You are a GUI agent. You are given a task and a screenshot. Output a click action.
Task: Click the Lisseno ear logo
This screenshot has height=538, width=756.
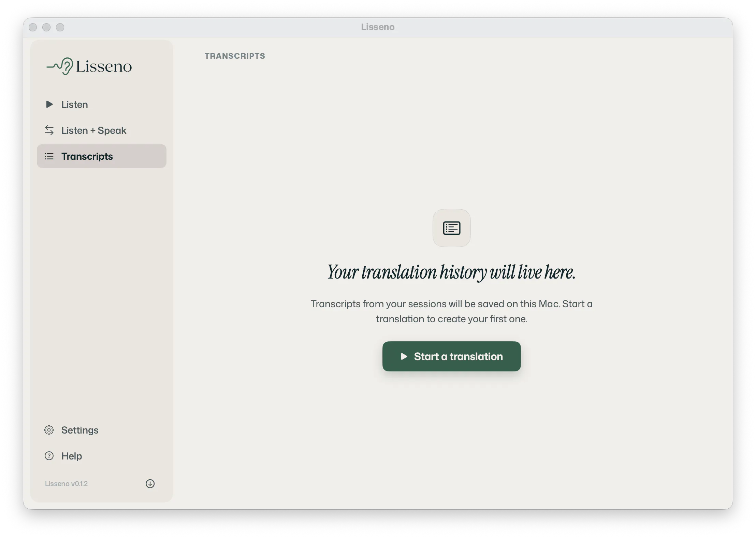pos(89,66)
